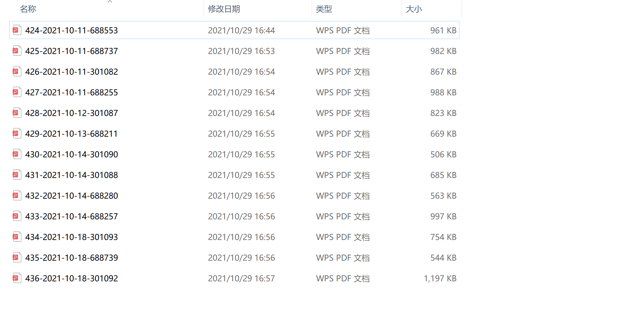
Task: Select file name 435-2021-10-18-688739
Action: (72, 258)
